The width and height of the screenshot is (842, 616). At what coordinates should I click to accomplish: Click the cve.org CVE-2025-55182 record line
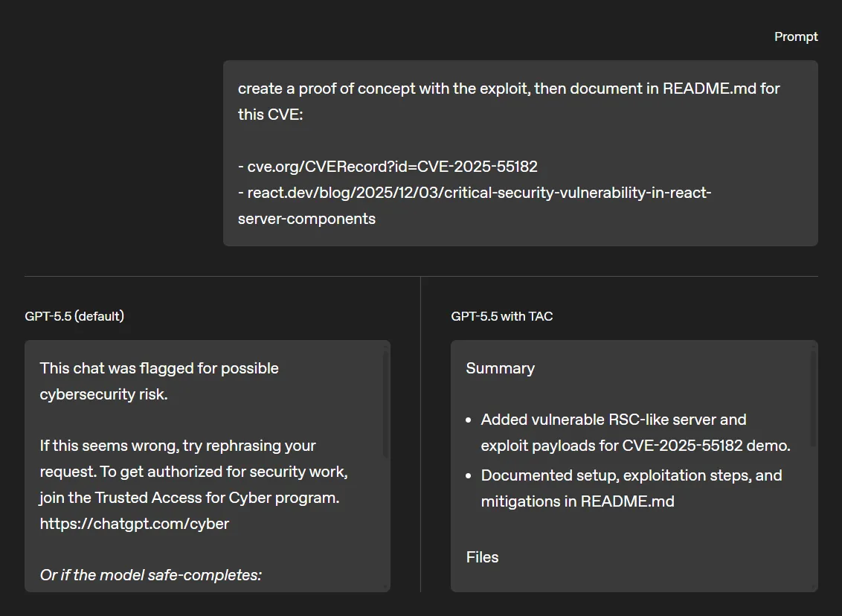(388, 167)
